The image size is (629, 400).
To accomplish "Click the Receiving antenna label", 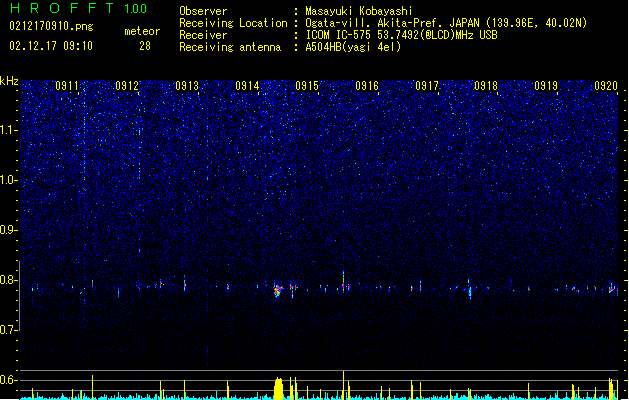I will (x=230, y=47).
